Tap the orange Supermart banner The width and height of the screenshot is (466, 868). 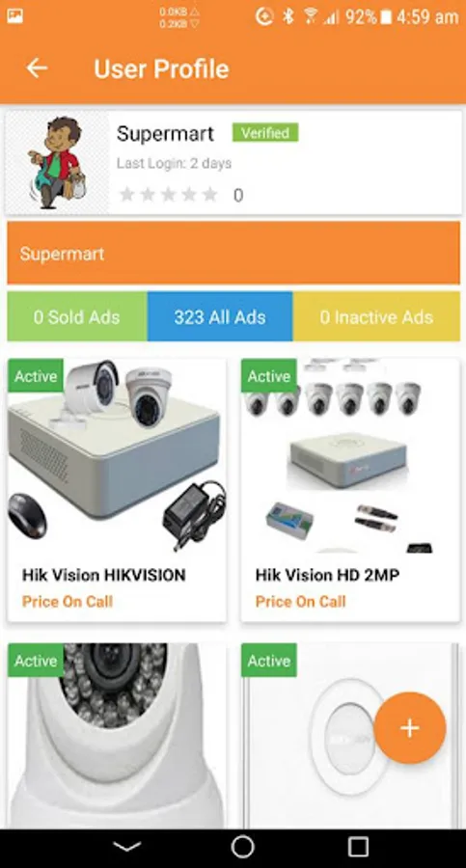233,253
